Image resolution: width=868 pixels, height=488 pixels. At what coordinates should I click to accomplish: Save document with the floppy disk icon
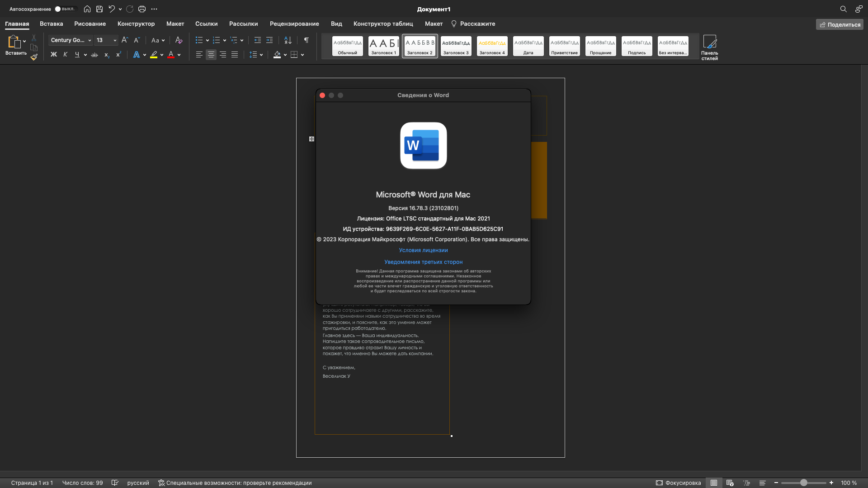pos(99,9)
